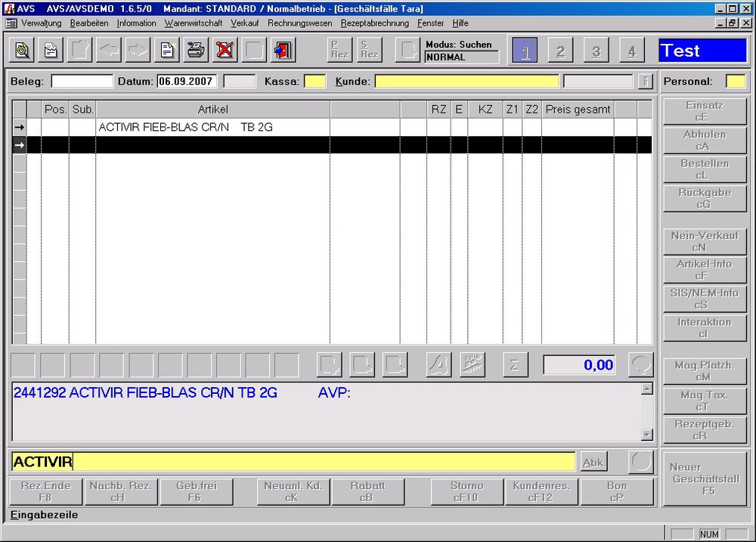
Task: Click the yellow Kunde input field
Action: click(x=466, y=82)
